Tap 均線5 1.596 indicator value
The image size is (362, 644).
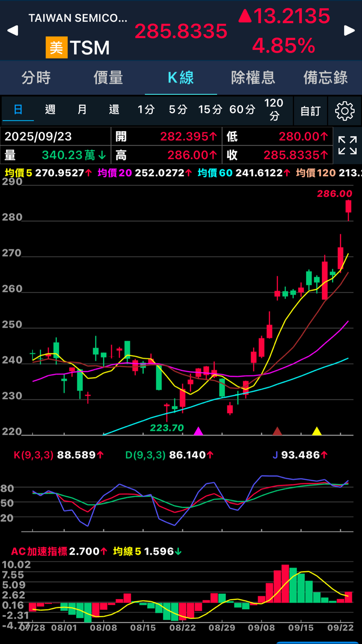click(147, 551)
